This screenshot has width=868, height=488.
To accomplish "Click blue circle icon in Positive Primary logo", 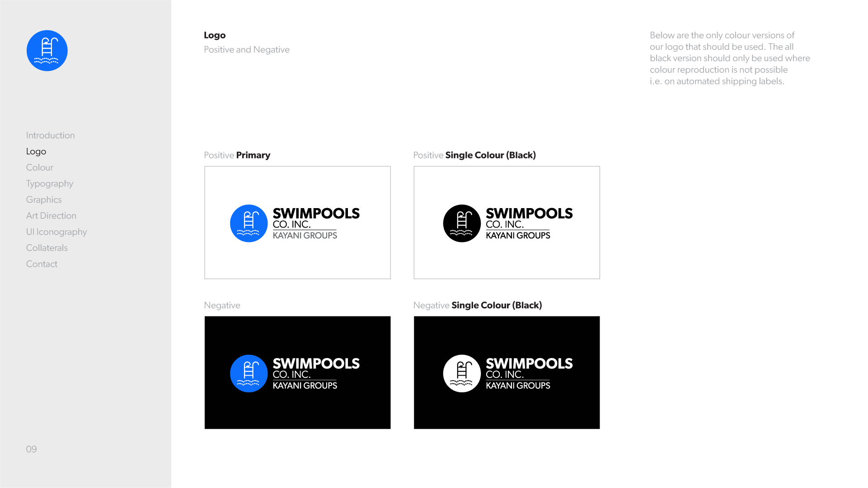I will [249, 223].
